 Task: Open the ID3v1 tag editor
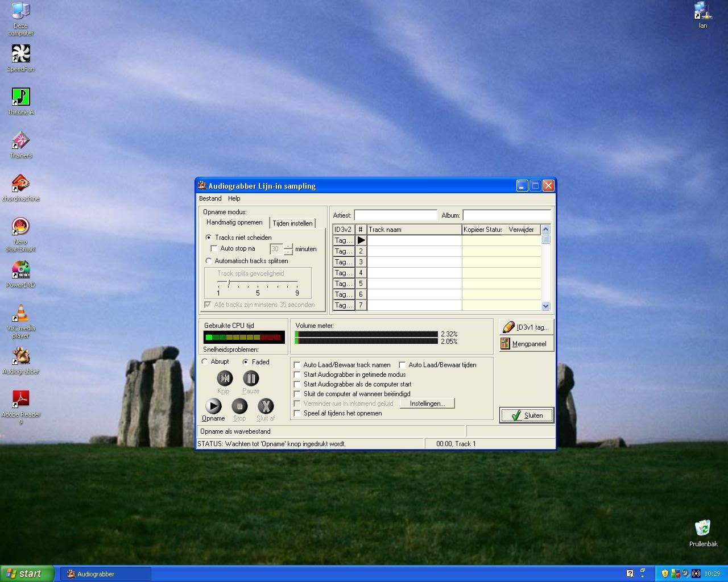(x=526, y=327)
